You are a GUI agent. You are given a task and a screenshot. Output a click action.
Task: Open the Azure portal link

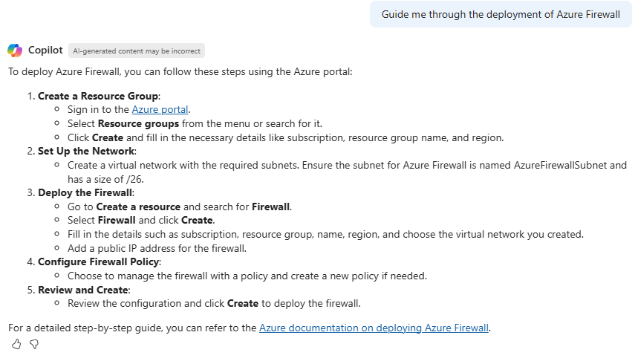coord(161,109)
